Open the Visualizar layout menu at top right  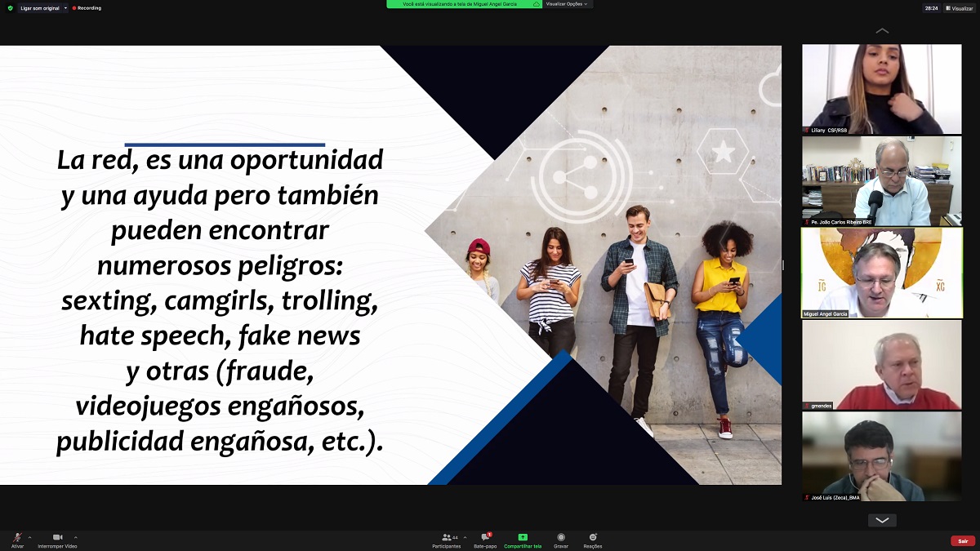[x=960, y=7]
